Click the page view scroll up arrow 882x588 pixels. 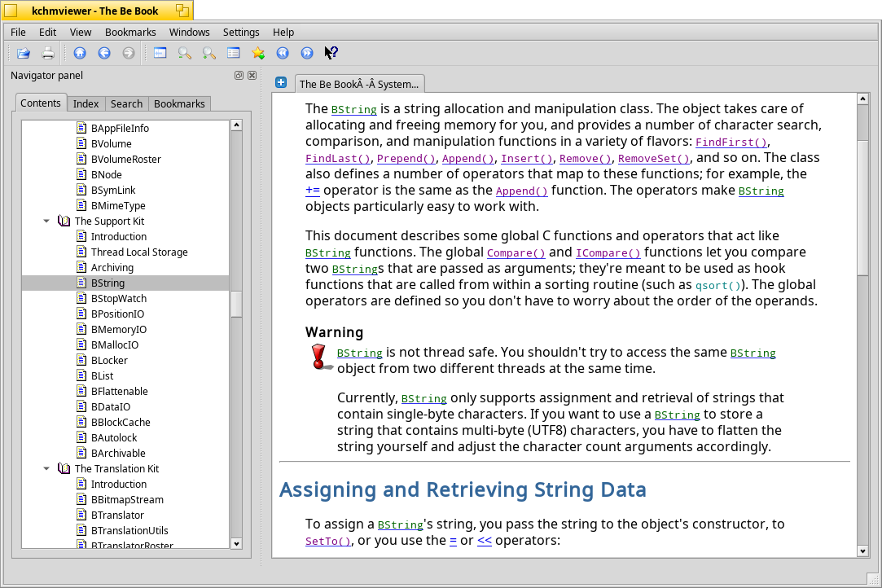[863, 99]
